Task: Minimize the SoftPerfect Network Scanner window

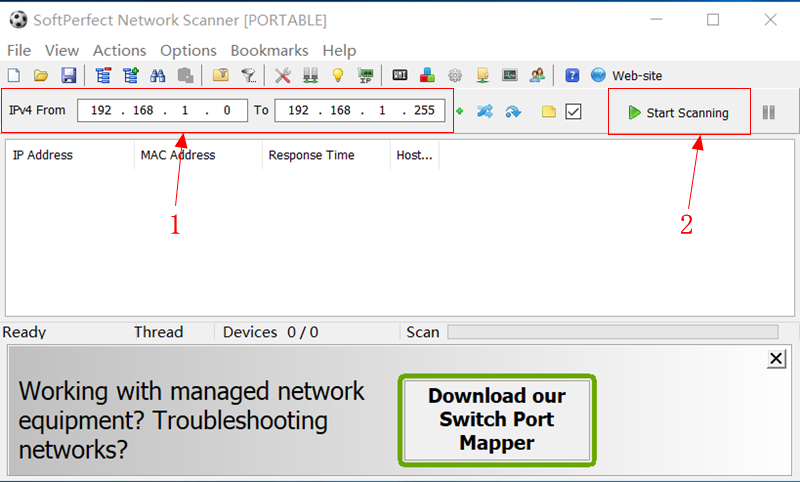Action: point(656,20)
